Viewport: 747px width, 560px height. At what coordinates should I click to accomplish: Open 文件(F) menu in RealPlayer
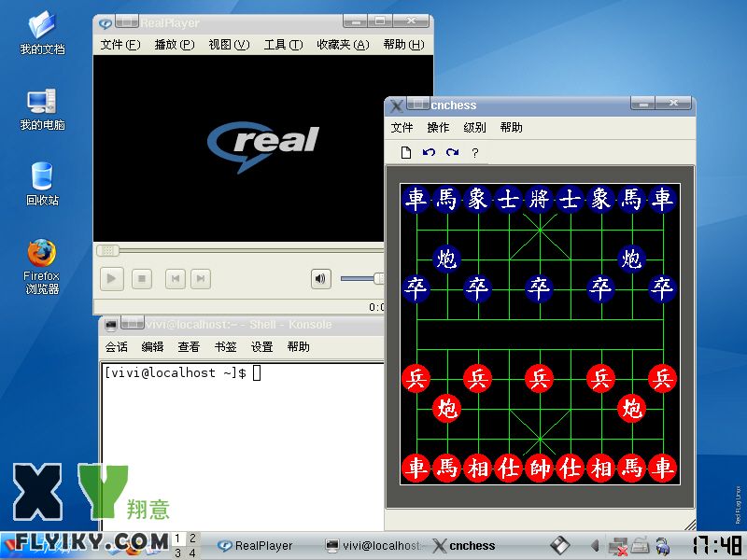(120, 45)
